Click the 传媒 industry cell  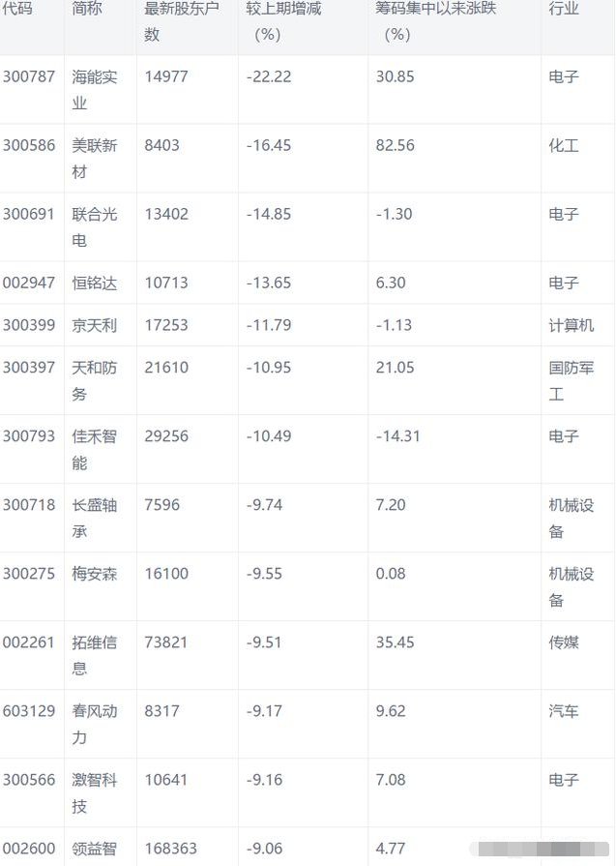pos(564,642)
